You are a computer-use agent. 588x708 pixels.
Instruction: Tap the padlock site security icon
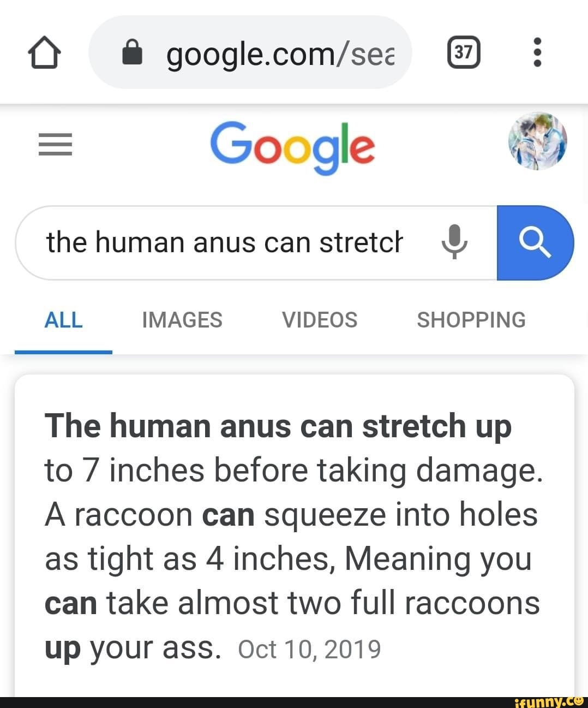pyautogui.click(x=132, y=52)
